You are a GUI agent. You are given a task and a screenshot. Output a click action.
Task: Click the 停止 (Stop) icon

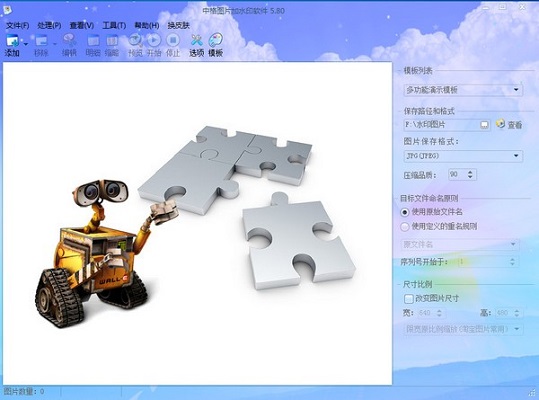pyautogui.click(x=173, y=40)
